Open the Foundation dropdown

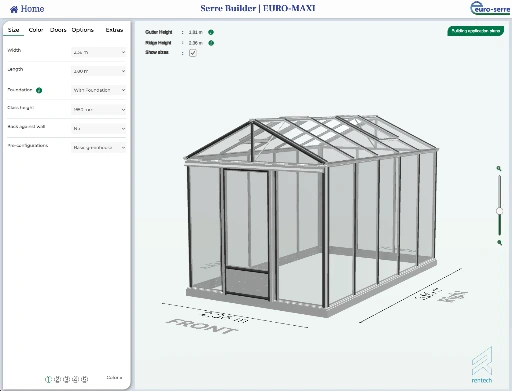pyautogui.click(x=99, y=90)
